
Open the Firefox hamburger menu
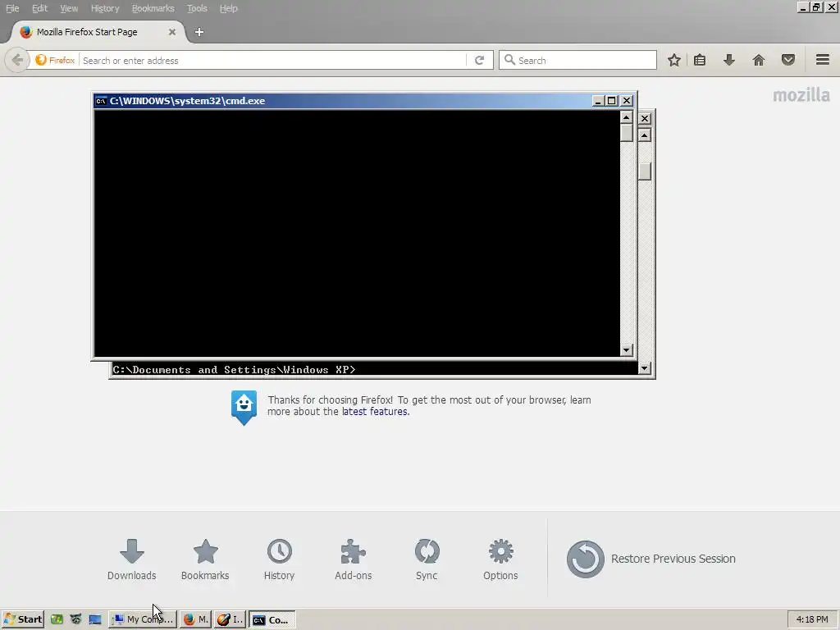coord(823,60)
